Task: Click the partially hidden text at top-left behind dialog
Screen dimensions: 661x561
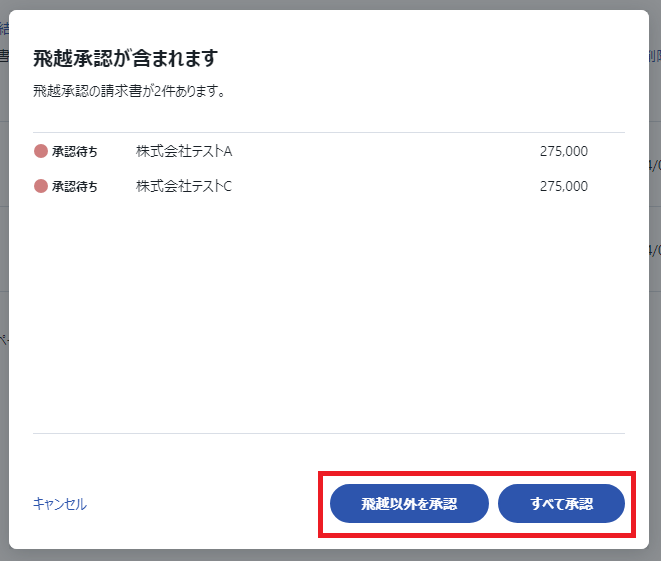Action: click(4, 29)
